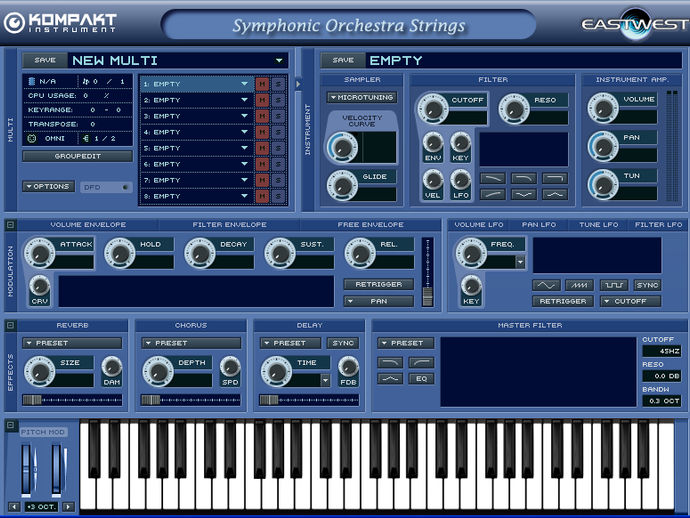Switch to the Pan LFO tab
Image resolution: width=690 pixels, height=518 pixels.
tap(539, 224)
